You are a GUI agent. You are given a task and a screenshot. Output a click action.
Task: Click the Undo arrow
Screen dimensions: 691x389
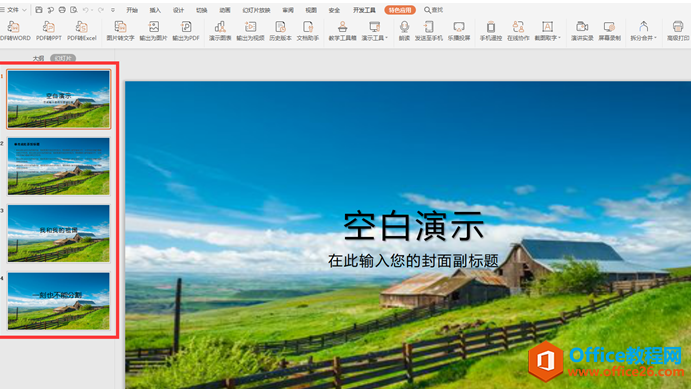click(85, 10)
